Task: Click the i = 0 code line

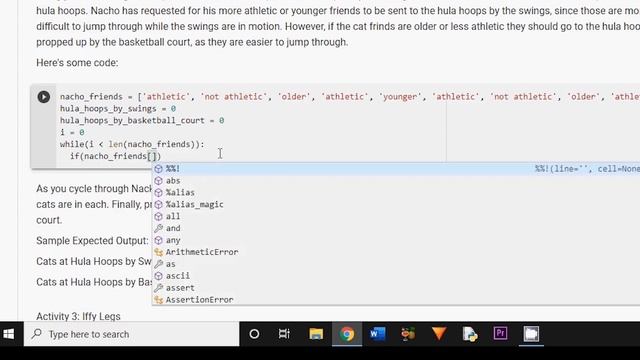Action: click(x=72, y=132)
